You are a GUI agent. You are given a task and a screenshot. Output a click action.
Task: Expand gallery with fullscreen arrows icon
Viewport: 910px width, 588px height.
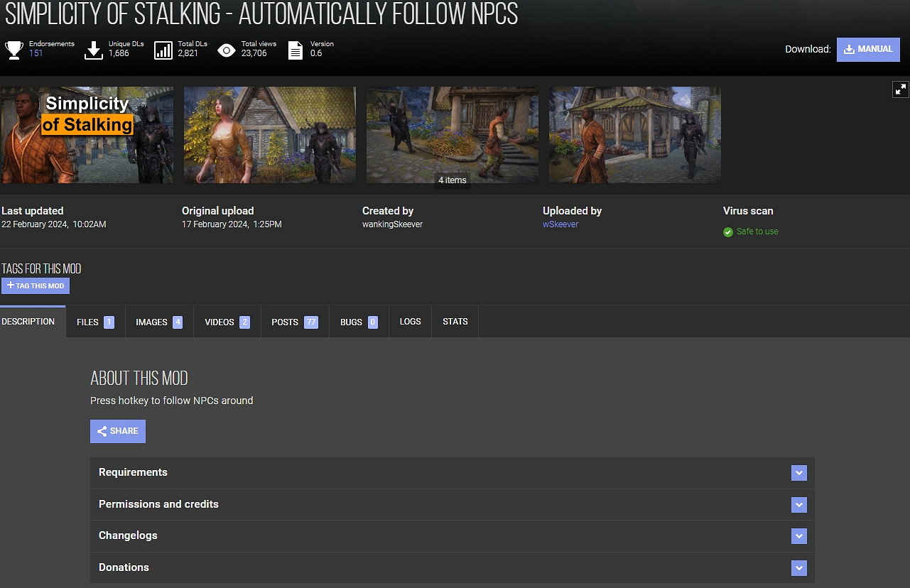coord(900,89)
